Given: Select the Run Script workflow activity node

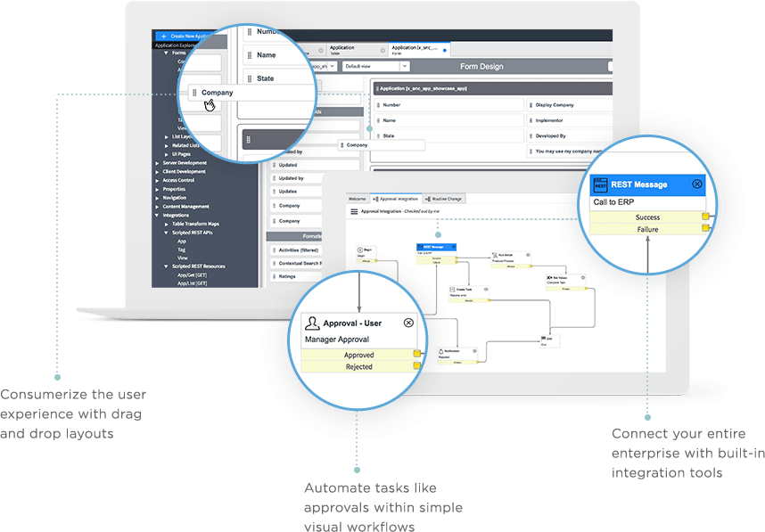Looking at the screenshot, I should tap(511, 260).
